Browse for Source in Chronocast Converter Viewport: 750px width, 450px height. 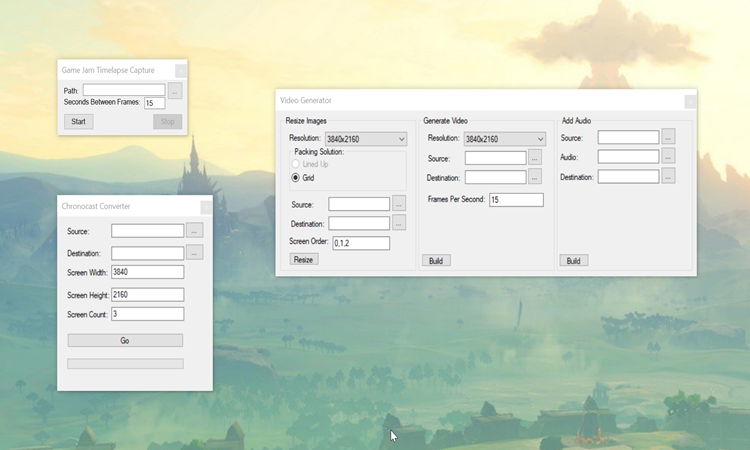[x=194, y=230]
